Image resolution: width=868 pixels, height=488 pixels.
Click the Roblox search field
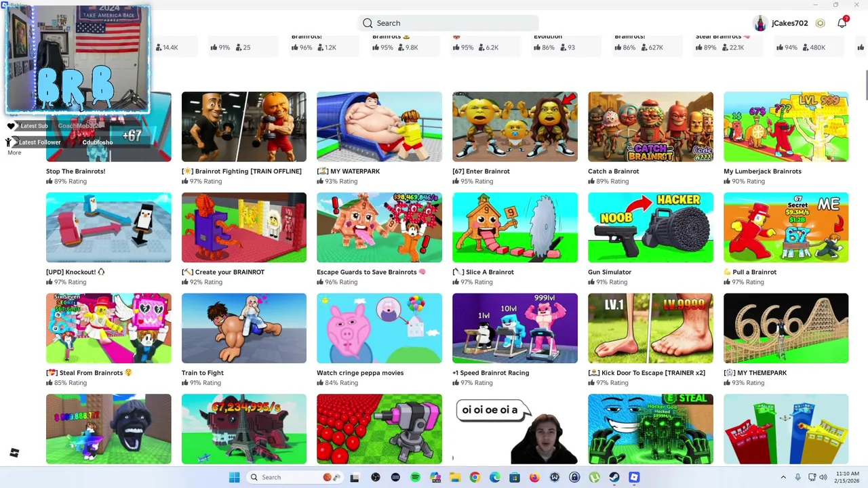pyautogui.click(x=448, y=23)
